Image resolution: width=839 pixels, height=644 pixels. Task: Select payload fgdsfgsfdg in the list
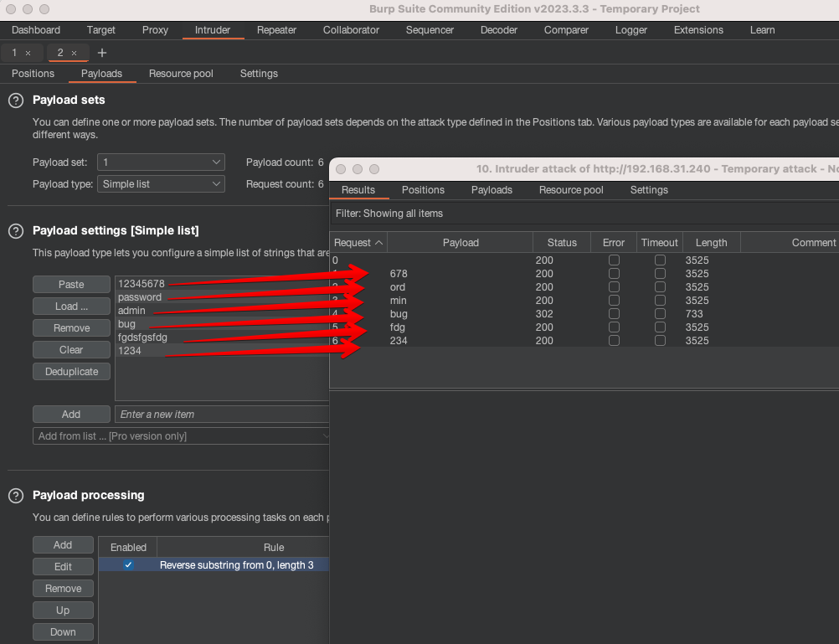pyautogui.click(x=222, y=337)
